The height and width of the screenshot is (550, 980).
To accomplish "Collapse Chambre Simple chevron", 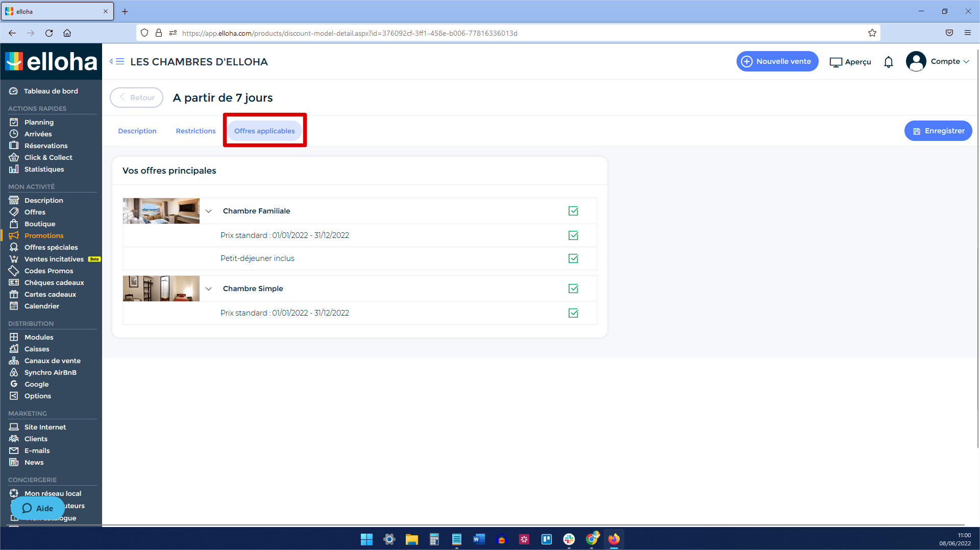I will [209, 289].
